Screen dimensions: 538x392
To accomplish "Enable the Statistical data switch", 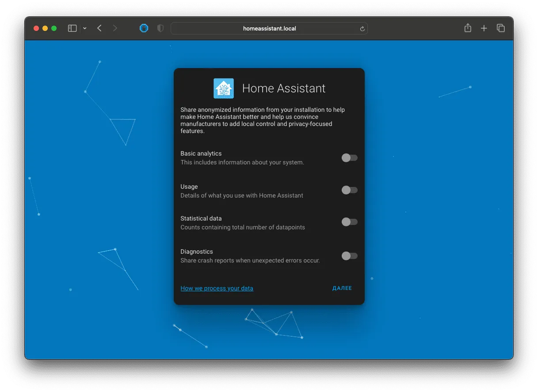I will click(x=349, y=222).
